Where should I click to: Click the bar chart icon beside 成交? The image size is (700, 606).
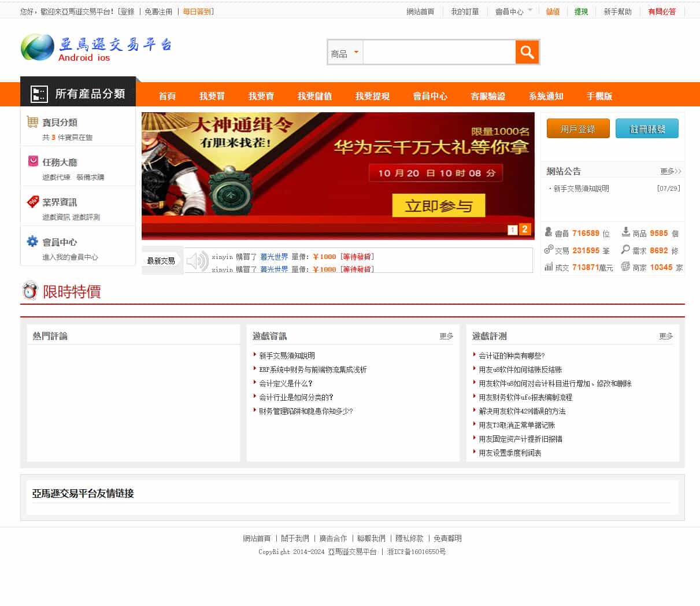point(549,267)
